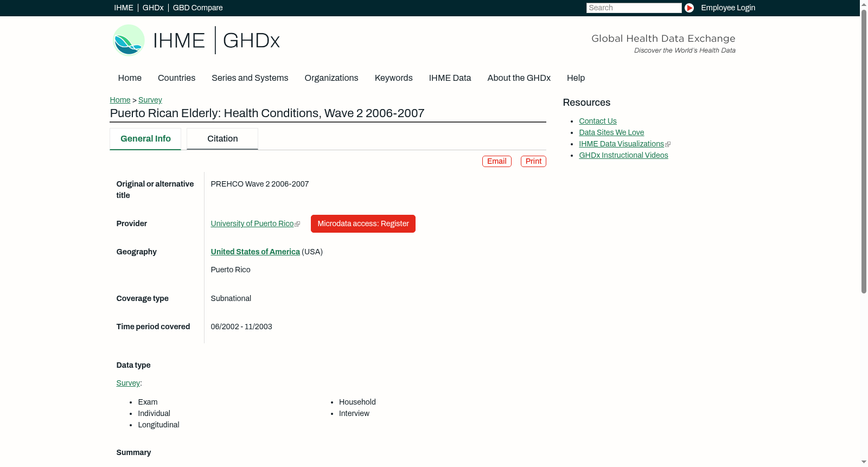Click the Puerto Rico geography text
Image resolution: width=868 pixels, height=467 pixels.
pos(231,270)
